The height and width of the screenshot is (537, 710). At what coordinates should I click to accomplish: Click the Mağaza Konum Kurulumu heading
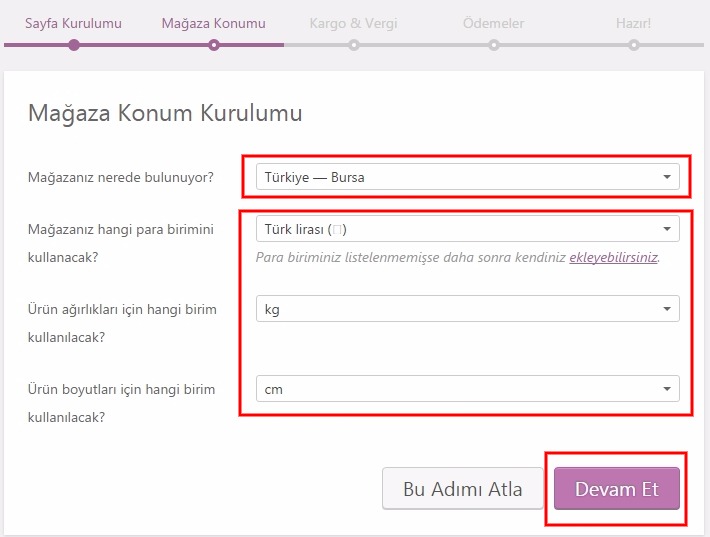coord(165,113)
